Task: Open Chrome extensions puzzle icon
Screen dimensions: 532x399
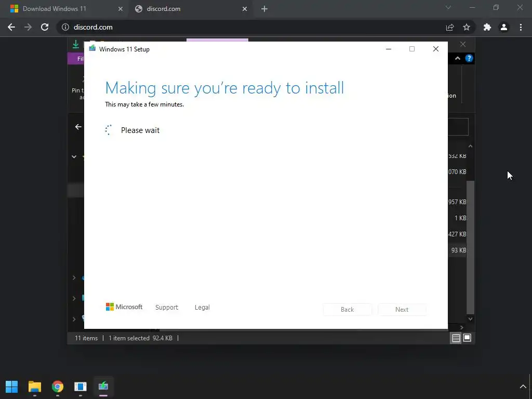Action: 487,27
